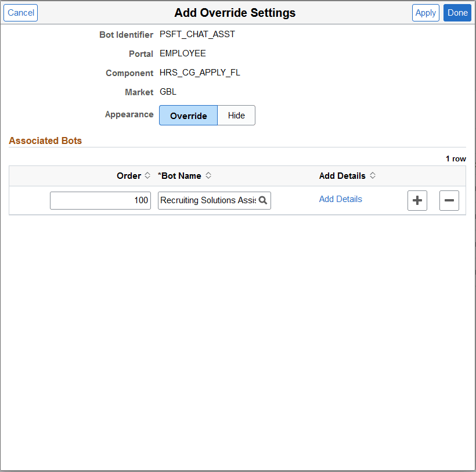Screen dimensions: 476x472
Task: Toggle sort arrows on the Bot Name column
Action: 208,175
